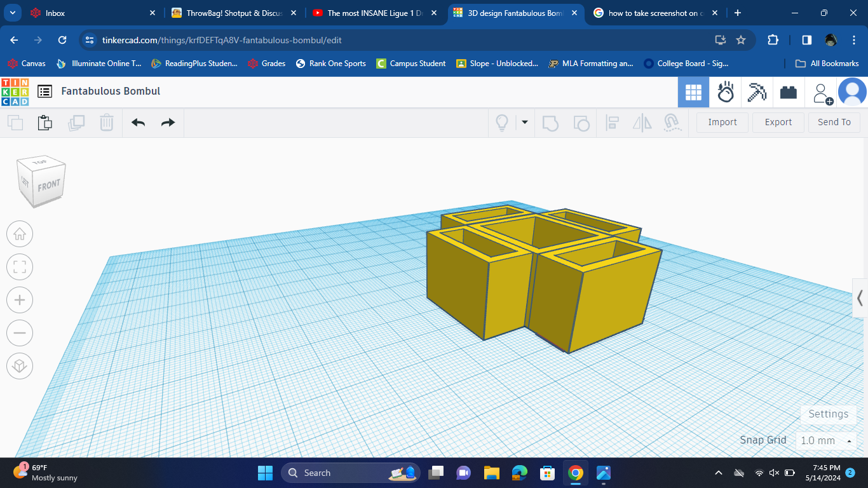The image size is (868, 488).
Task: Click the Fit all in view icon
Action: click(x=20, y=267)
